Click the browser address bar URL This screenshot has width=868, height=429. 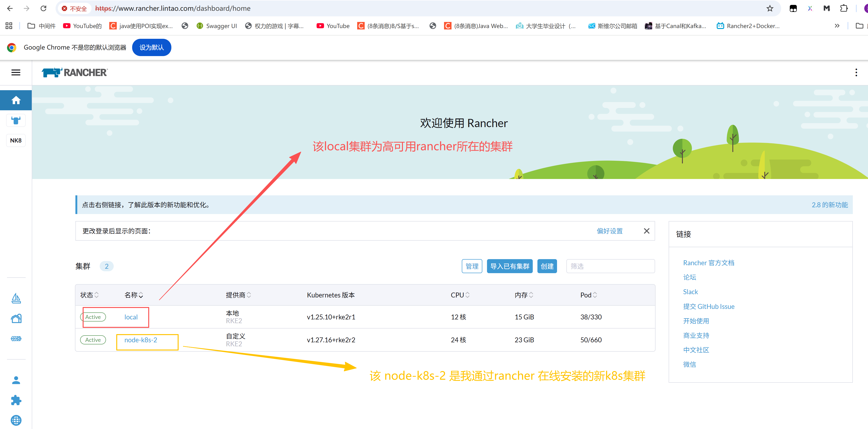pyautogui.click(x=173, y=8)
